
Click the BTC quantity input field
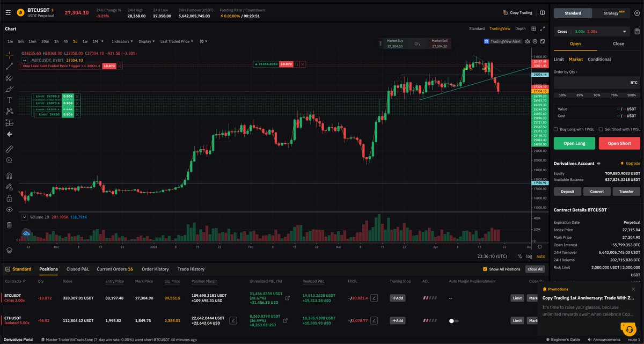point(597,83)
